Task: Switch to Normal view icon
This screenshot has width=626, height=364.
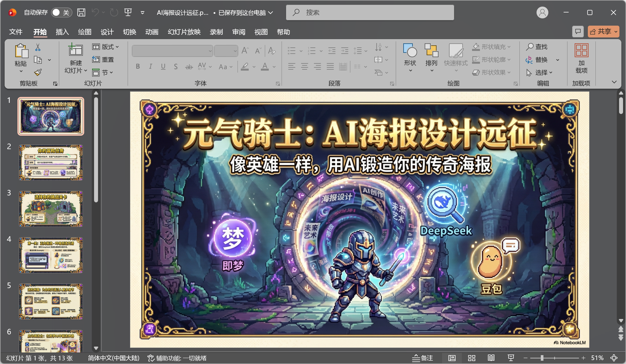Action: [452, 358]
